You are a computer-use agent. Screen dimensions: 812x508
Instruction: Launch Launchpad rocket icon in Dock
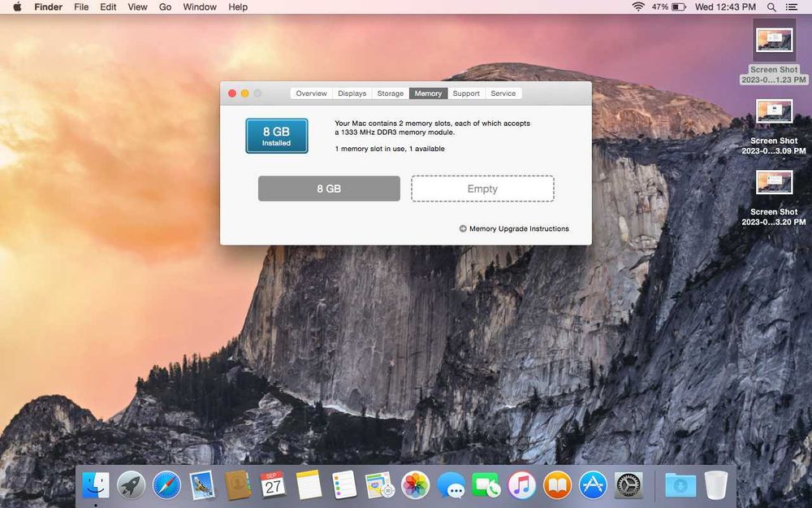(x=131, y=485)
